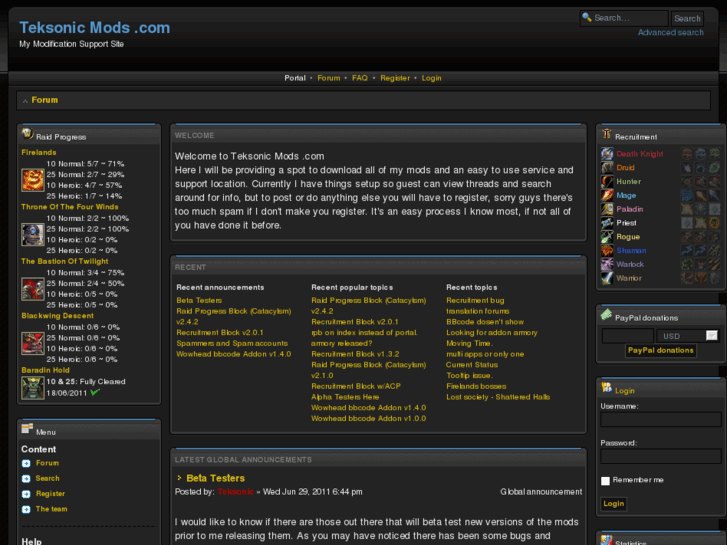
Task: Open Firelands bosses recent topic
Action: point(476,386)
